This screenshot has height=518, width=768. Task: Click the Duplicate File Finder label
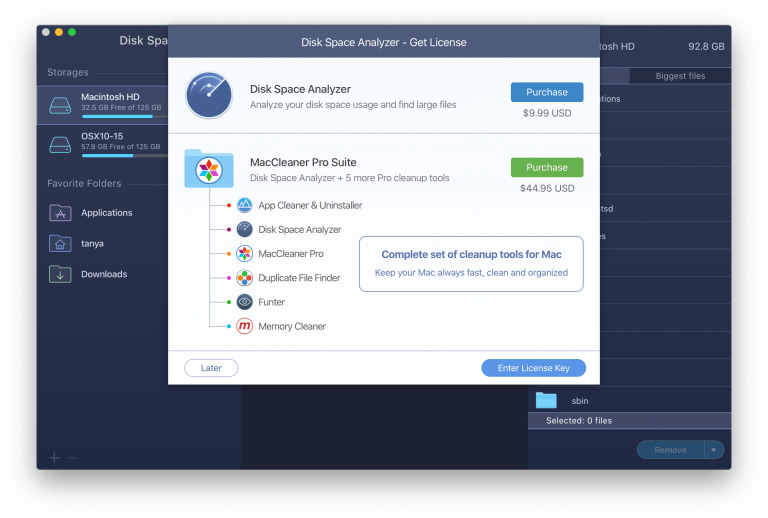(299, 278)
